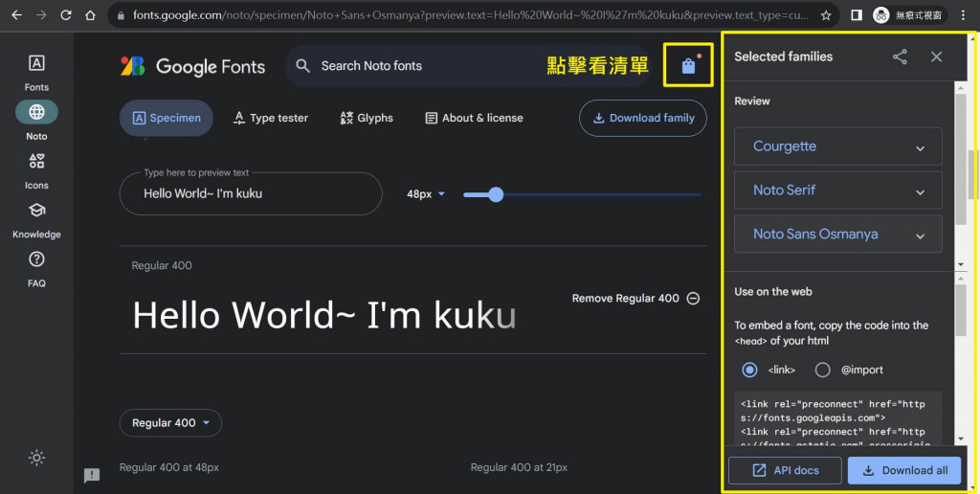This screenshot has height=494, width=980.
Task: Open the Knowledge section
Action: point(36,220)
